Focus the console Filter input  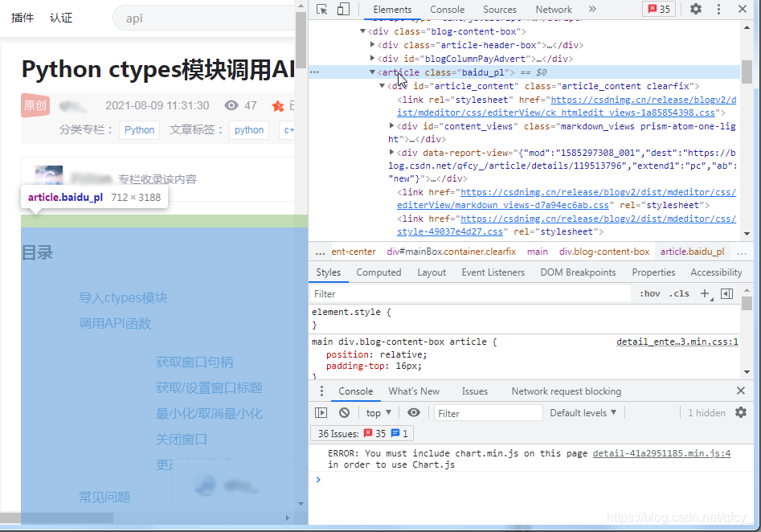(x=488, y=413)
